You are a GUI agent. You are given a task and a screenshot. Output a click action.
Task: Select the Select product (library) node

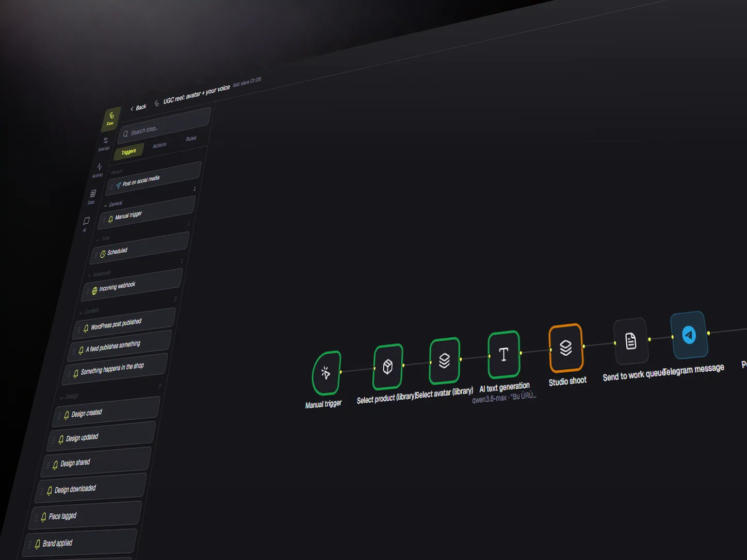[x=387, y=367]
